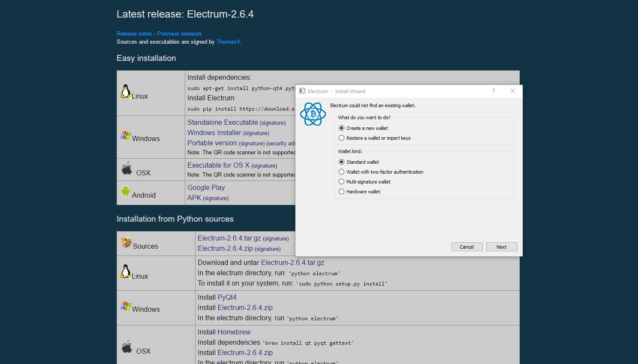Download the Standalone Executable for Windows
This screenshot has width=638, height=364.
[223, 122]
